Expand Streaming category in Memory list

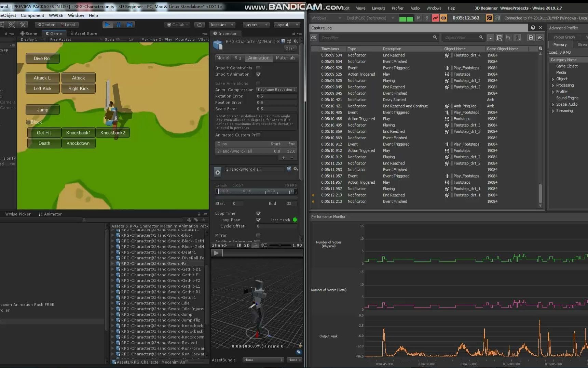pyautogui.click(x=553, y=111)
